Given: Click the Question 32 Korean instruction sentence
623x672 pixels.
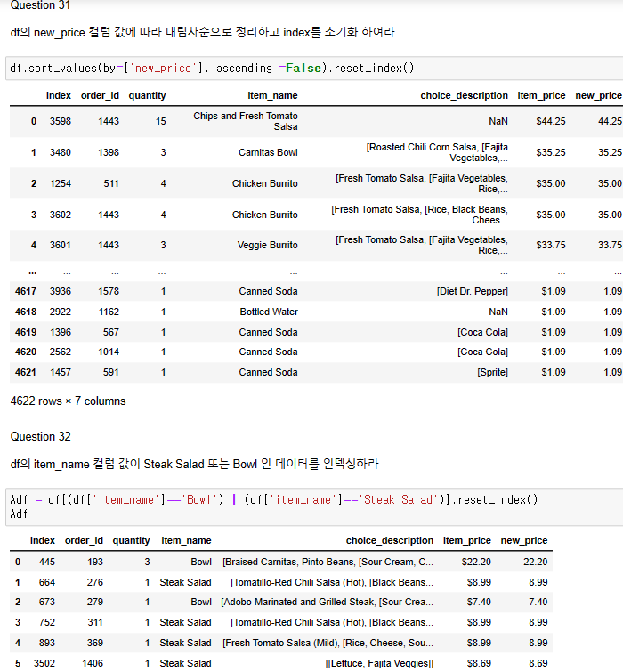Looking at the screenshot, I should coord(194,464).
